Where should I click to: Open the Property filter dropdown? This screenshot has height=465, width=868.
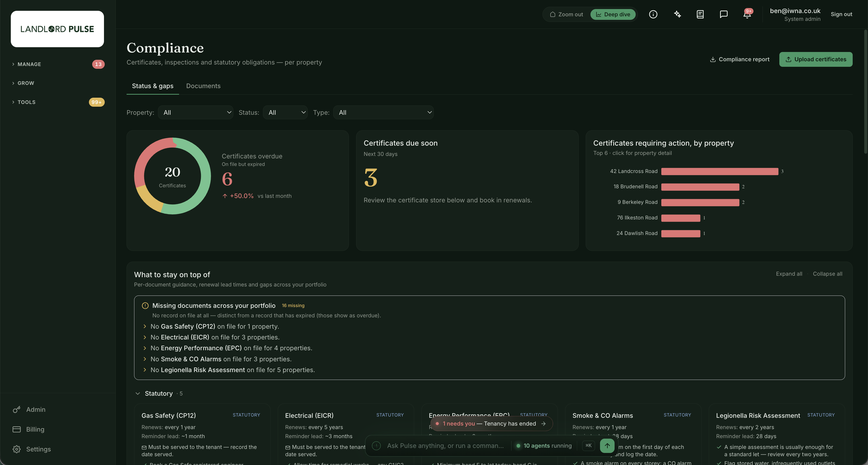pyautogui.click(x=195, y=112)
